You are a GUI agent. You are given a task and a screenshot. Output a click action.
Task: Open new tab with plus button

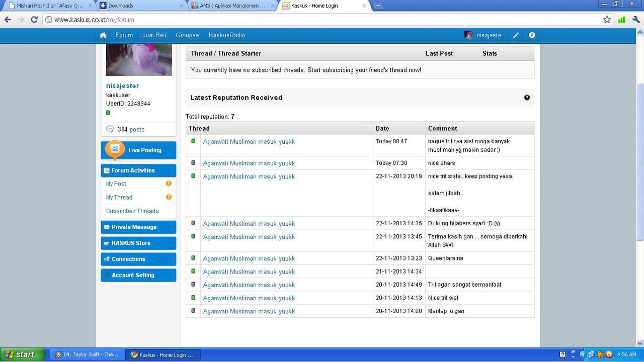point(378,6)
